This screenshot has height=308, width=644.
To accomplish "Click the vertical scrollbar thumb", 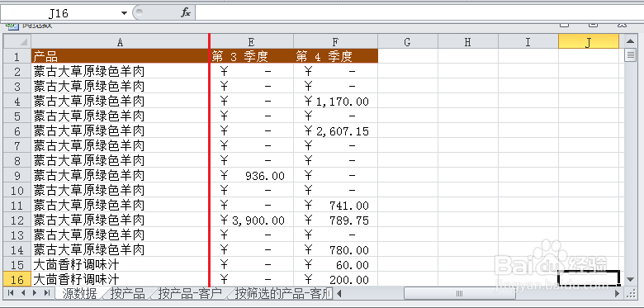I will click(631, 55).
